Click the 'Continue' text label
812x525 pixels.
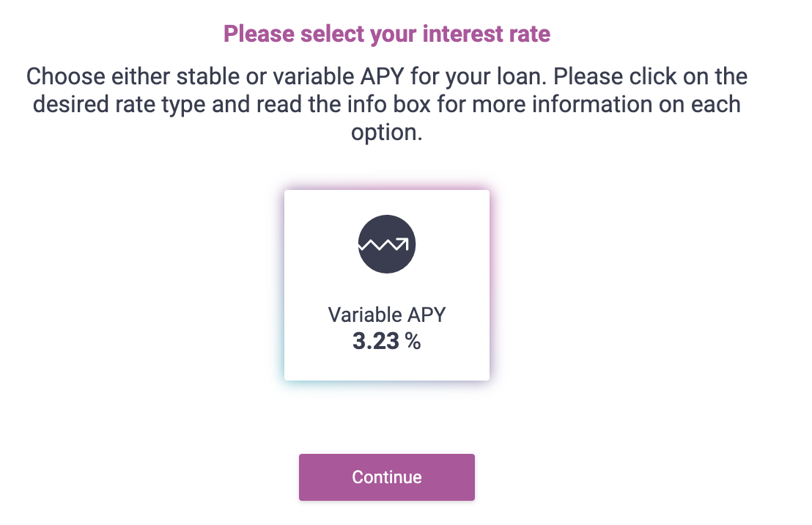pyautogui.click(x=387, y=477)
